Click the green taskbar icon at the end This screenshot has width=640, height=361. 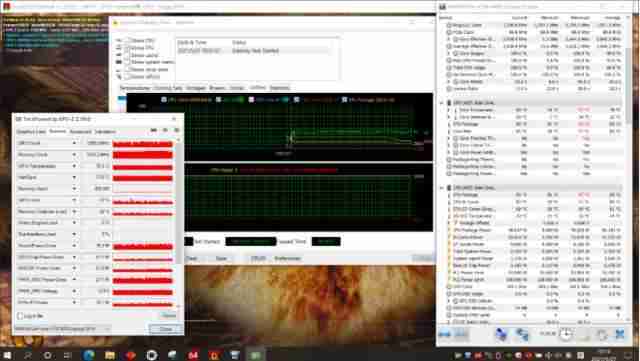tap(256, 355)
